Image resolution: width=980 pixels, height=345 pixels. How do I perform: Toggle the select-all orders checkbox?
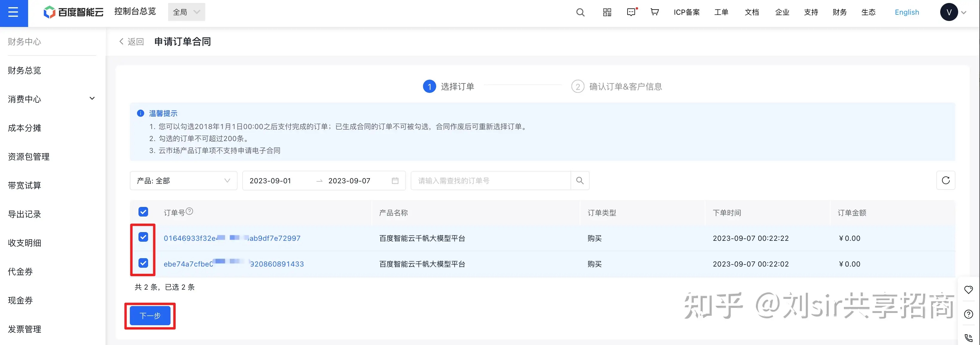click(x=143, y=212)
